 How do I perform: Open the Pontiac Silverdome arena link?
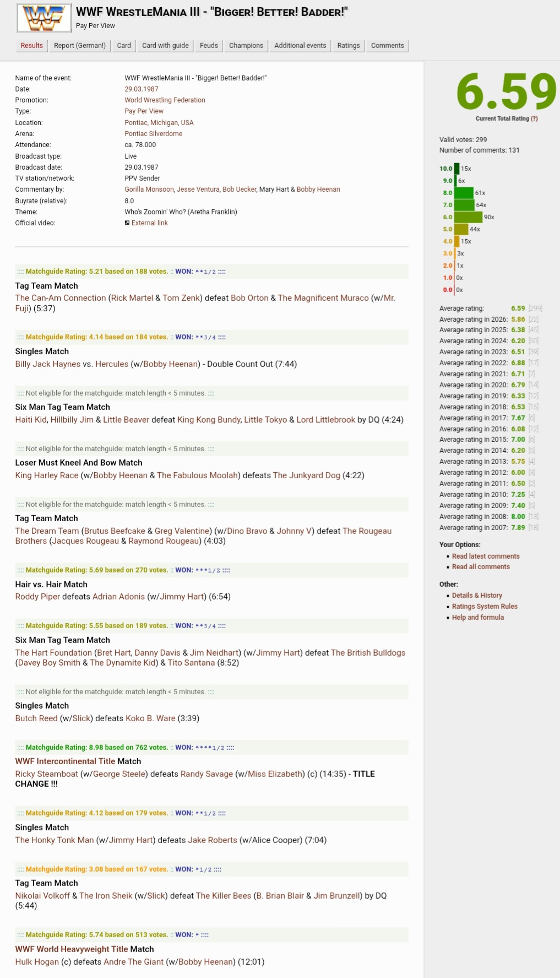(x=154, y=134)
